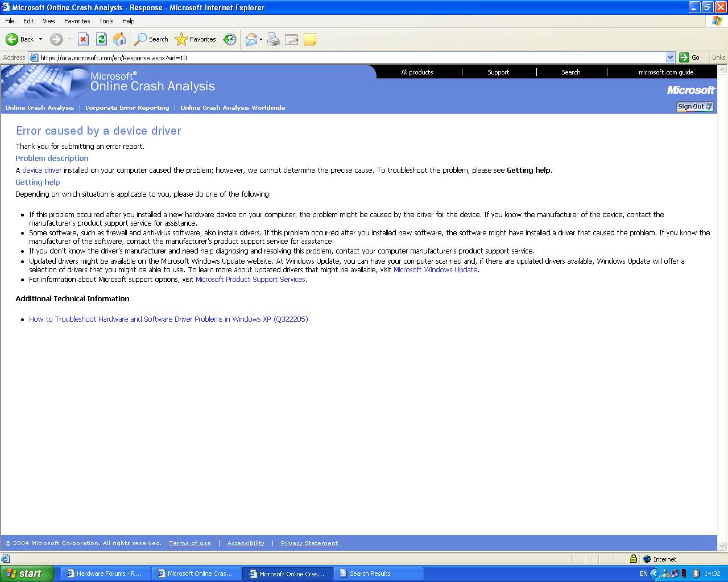Image resolution: width=728 pixels, height=582 pixels.
Task: Switch to Hardware Forums taskbar window
Action: coord(105,573)
